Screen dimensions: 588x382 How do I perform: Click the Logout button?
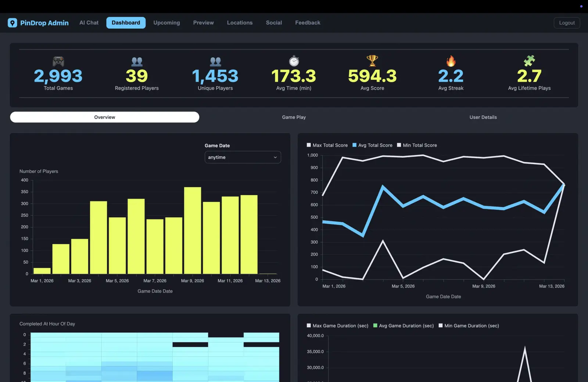point(567,23)
